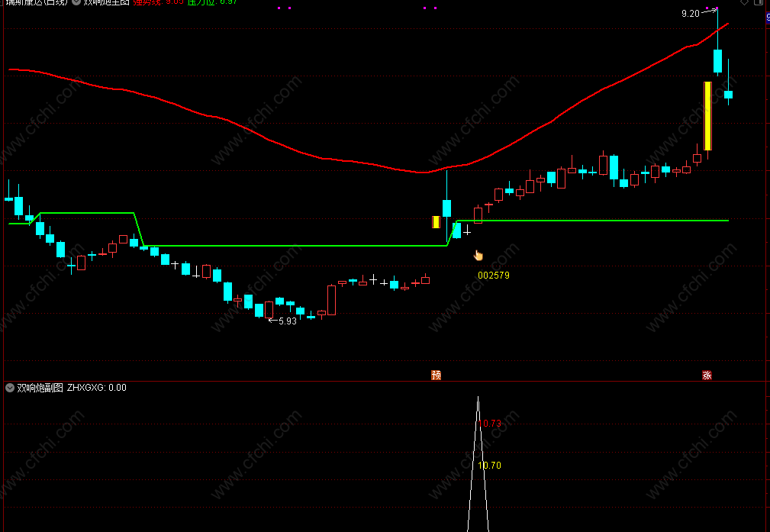Select the tall yellow signal bar above 涨

coord(707,116)
